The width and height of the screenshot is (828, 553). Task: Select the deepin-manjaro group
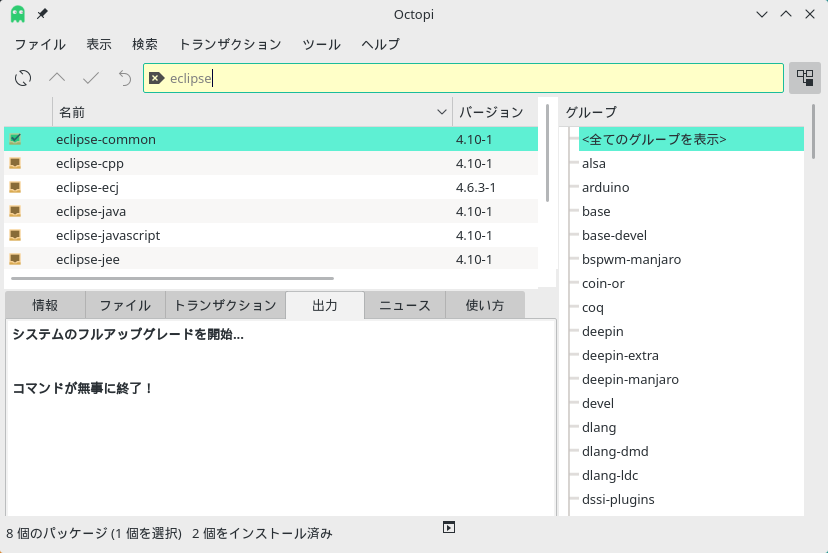click(x=631, y=379)
